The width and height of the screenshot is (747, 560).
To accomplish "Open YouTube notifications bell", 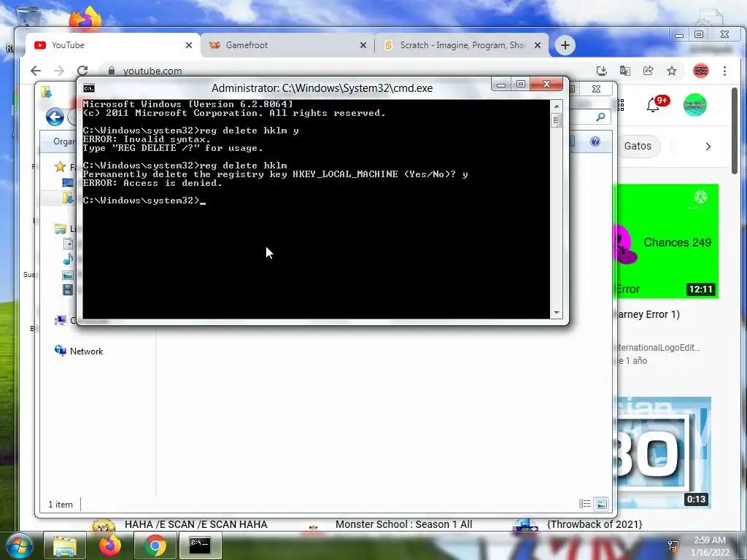I will pos(653,105).
